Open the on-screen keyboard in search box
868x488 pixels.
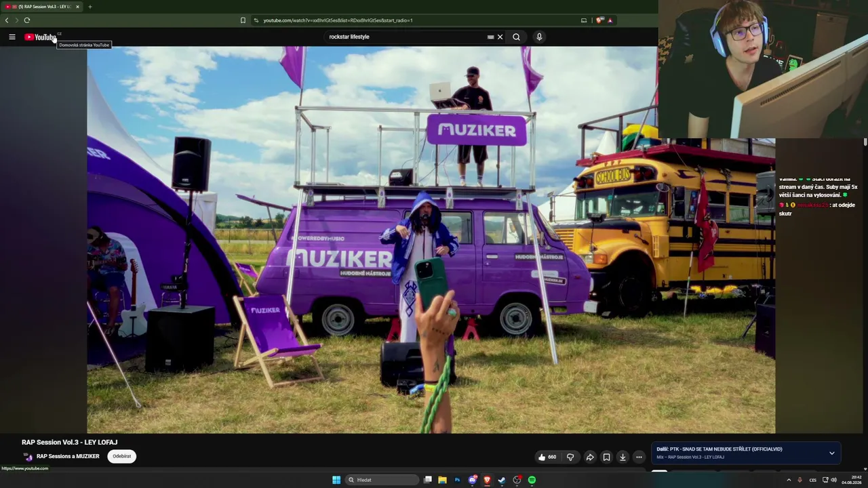(x=490, y=37)
